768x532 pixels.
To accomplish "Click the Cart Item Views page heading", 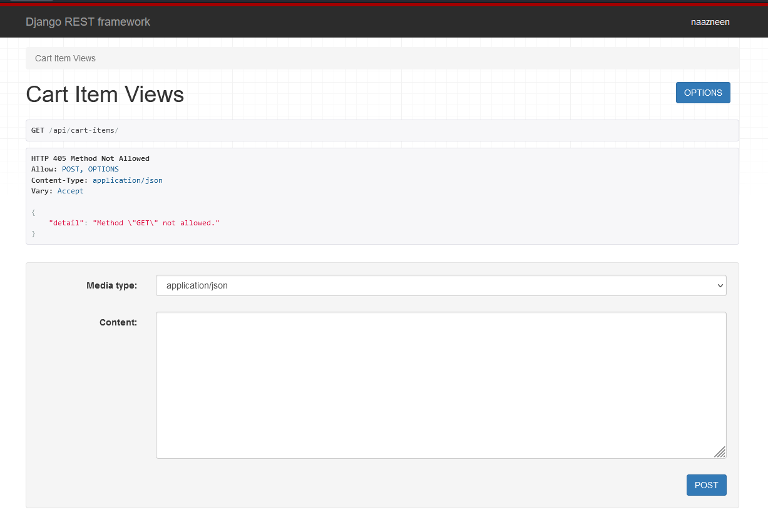I will coord(105,95).
